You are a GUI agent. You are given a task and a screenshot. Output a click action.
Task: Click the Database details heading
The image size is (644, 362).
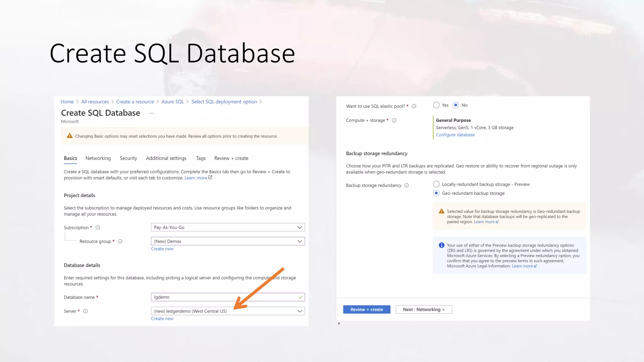[x=82, y=265]
